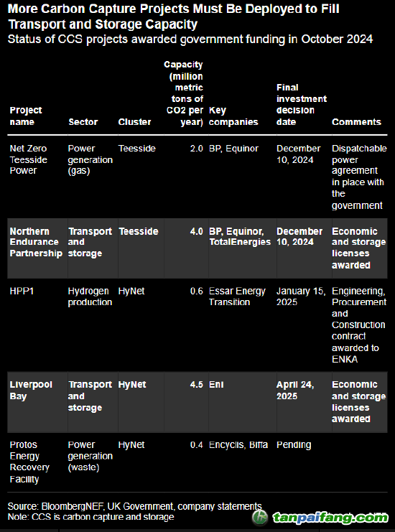Click the Net Zero Teesside Power cell

(29, 159)
